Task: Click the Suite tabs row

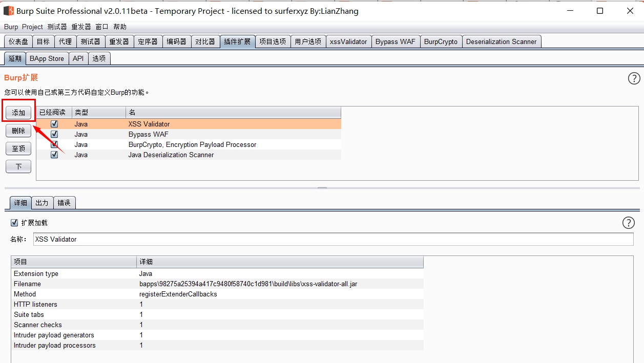Action: [x=217, y=314]
